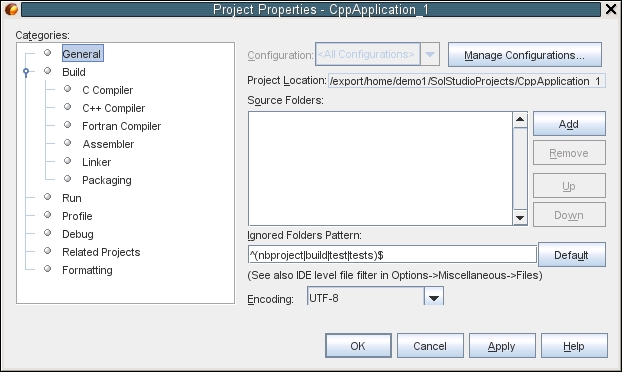The width and height of the screenshot is (622, 372).
Task: Select the Debug category
Action: pyautogui.click(x=78, y=234)
